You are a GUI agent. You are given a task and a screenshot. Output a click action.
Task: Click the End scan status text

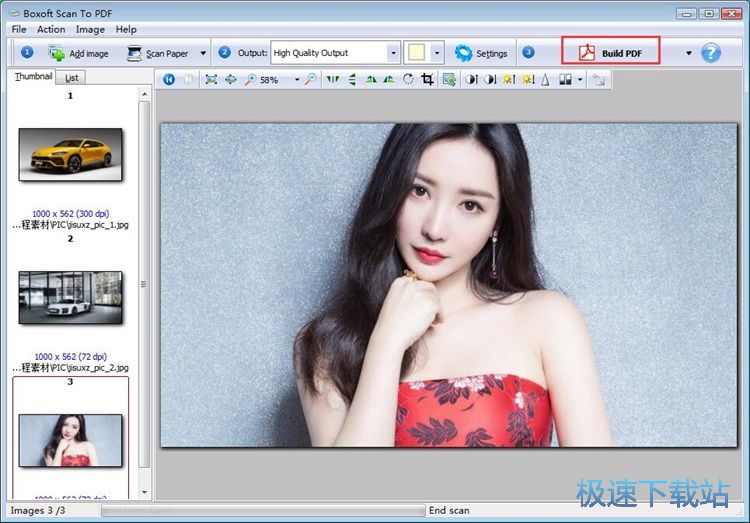click(449, 511)
